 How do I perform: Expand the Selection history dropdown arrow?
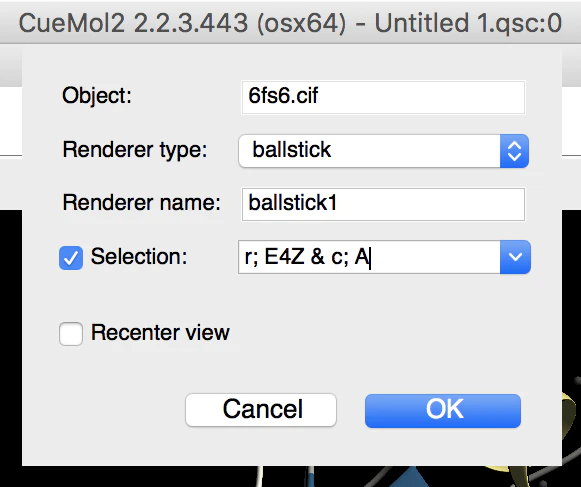[515, 257]
